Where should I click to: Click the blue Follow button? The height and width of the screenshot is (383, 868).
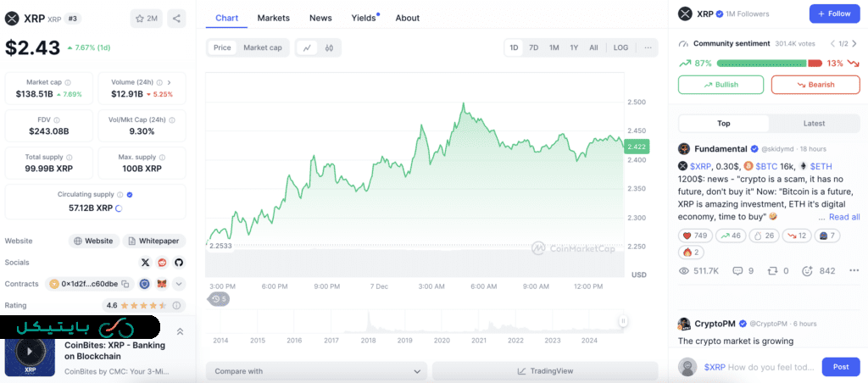point(834,14)
